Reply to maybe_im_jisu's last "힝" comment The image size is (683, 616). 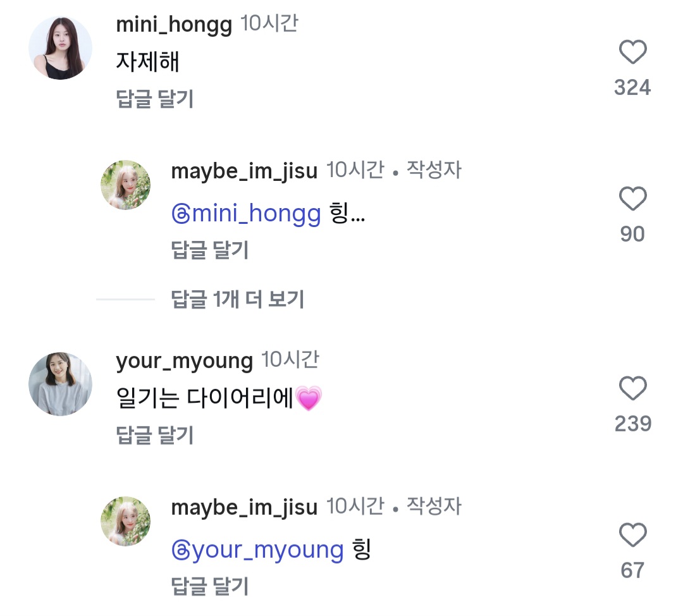(210, 587)
